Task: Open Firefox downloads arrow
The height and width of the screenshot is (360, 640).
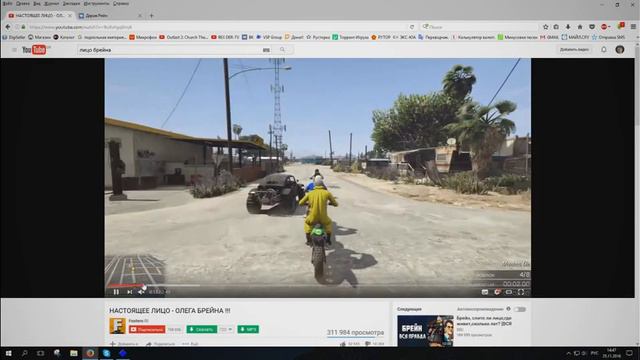Action: pyautogui.click(x=568, y=27)
